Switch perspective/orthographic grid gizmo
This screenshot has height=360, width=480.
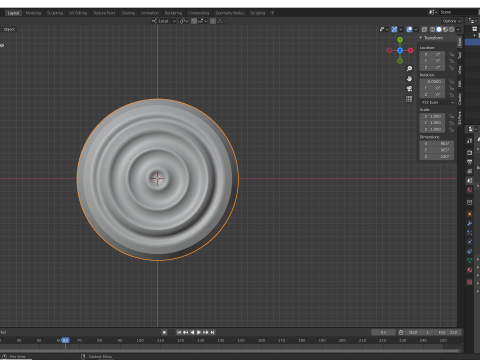[409, 99]
